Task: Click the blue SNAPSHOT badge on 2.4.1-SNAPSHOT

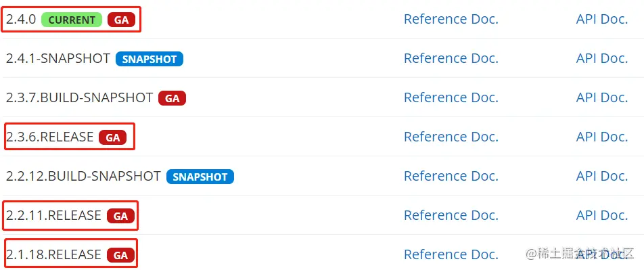Action: pyautogui.click(x=149, y=59)
